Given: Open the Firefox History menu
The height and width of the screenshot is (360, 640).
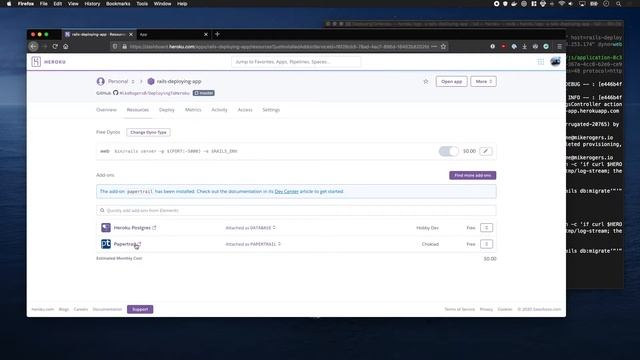Looking at the screenshot, I should tap(92, 4).
